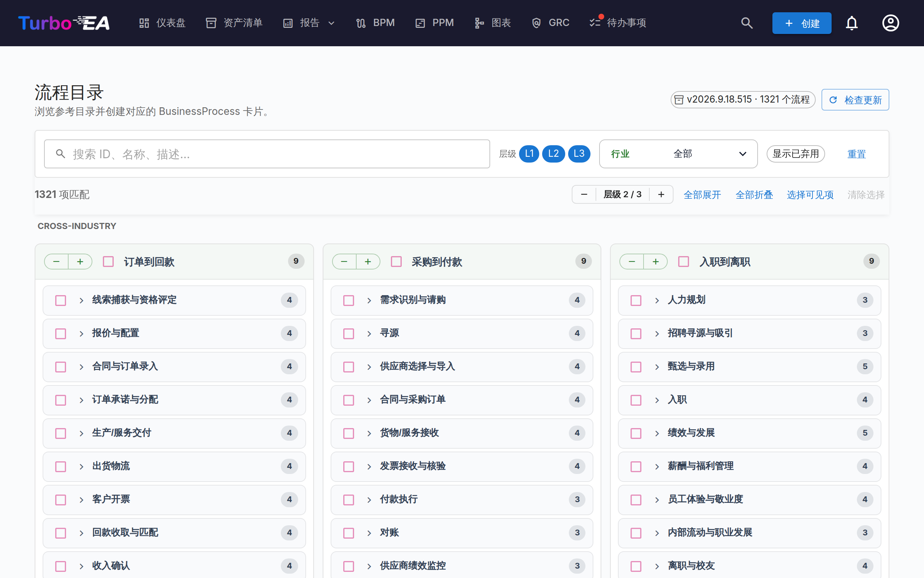Go to the PPM nav item

click(435, 23)
